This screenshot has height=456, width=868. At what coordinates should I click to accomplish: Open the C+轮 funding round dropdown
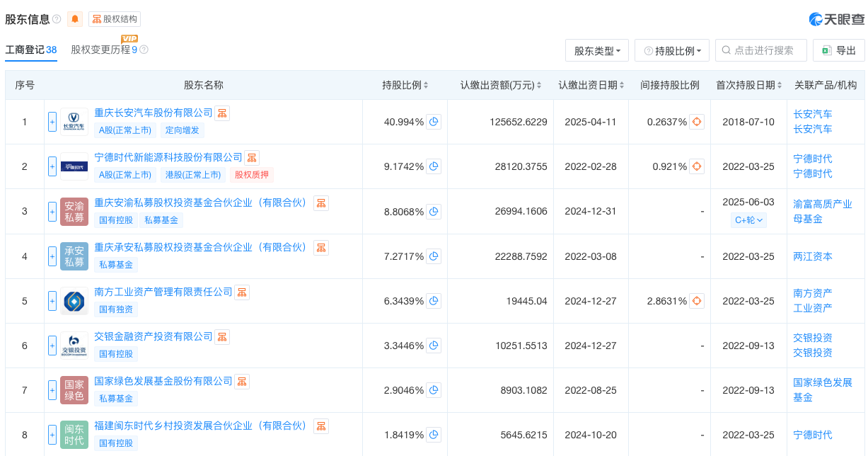[x=749, y=220]
